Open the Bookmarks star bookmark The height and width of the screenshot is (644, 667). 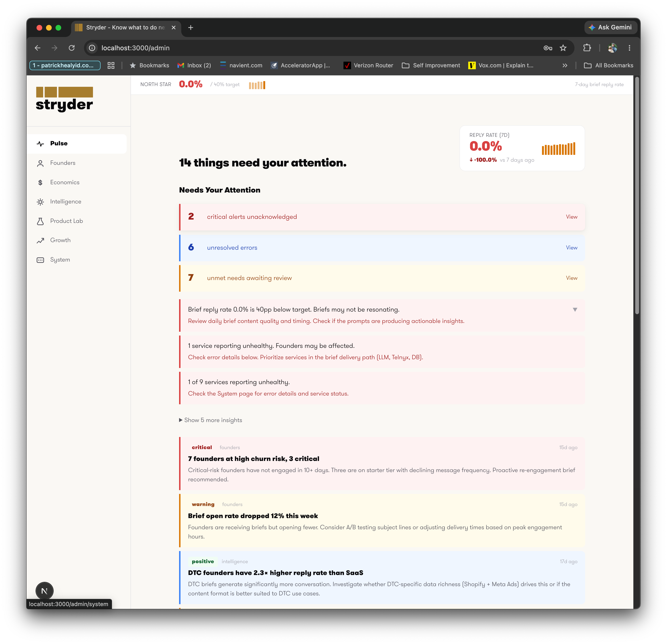[149, 66]
